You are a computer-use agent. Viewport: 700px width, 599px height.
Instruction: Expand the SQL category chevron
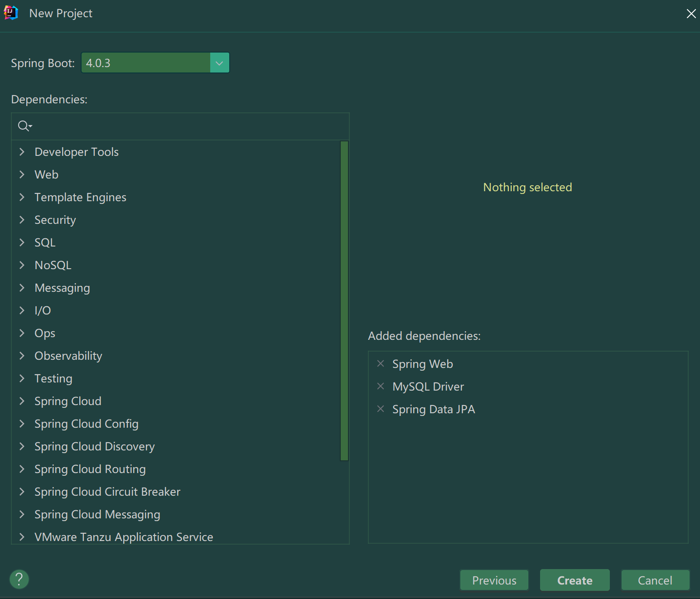click(22, 242)
